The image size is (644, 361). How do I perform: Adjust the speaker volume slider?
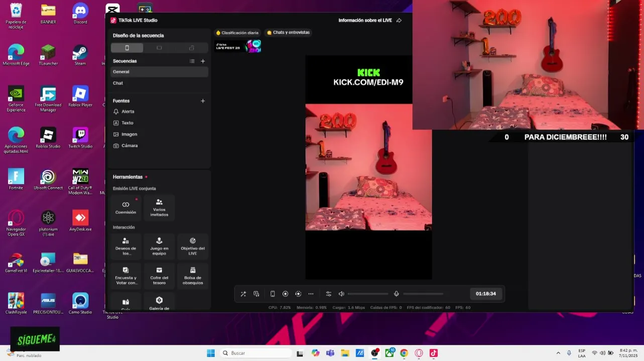tap(368, 294)
